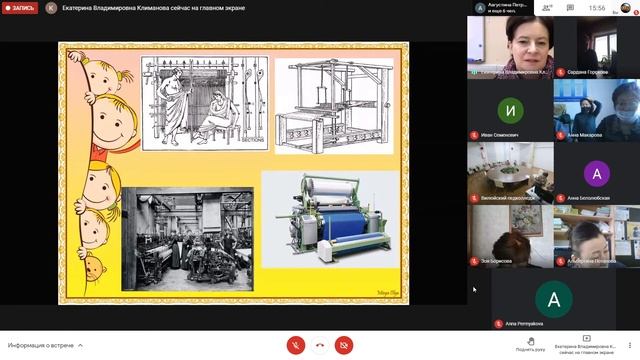Select Екатерина Владимировна's video tile
This screenshot has height=360, width=640.
coord(511,47)
